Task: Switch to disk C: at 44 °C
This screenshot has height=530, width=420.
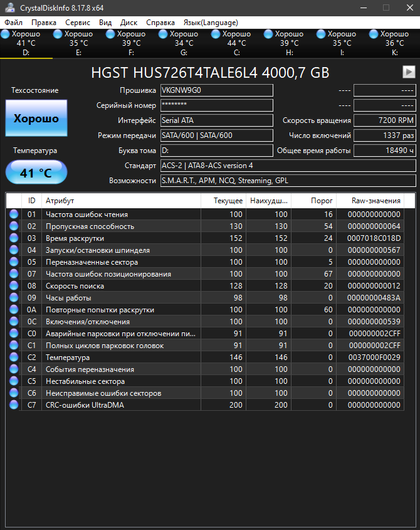Action: click(236, 43)
